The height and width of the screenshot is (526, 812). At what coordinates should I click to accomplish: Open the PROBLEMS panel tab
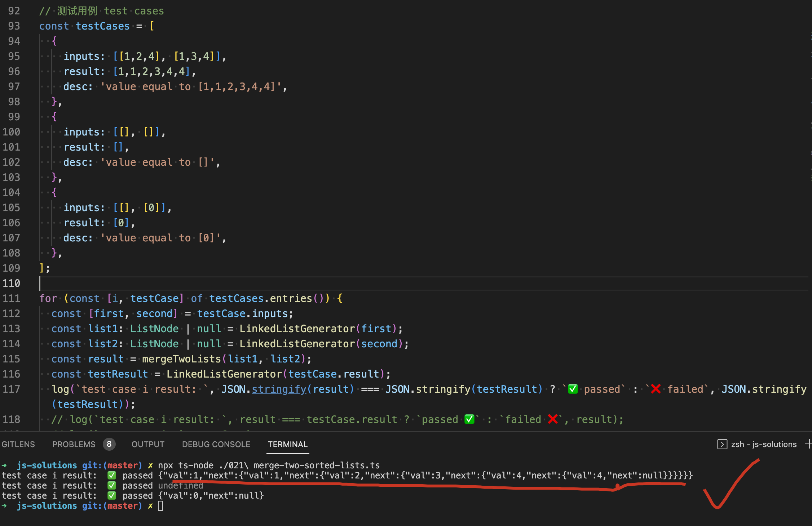click(74, 444)
